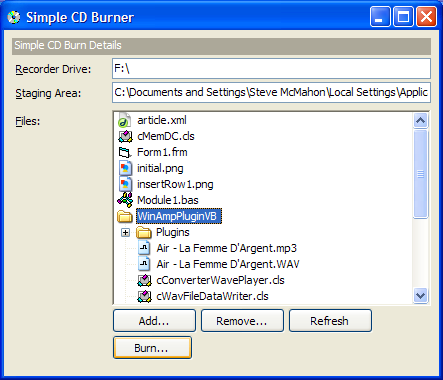Click the Module1.bas module icon

[x=125, y=200]
